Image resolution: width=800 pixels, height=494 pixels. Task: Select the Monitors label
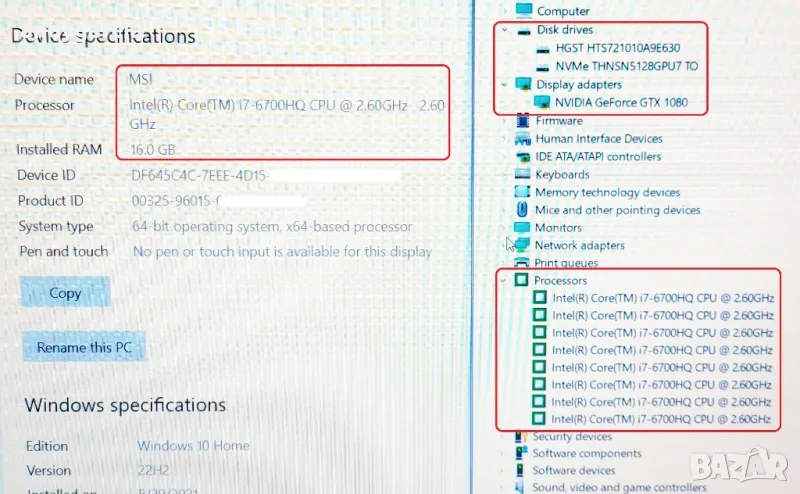tap(558, 228)
